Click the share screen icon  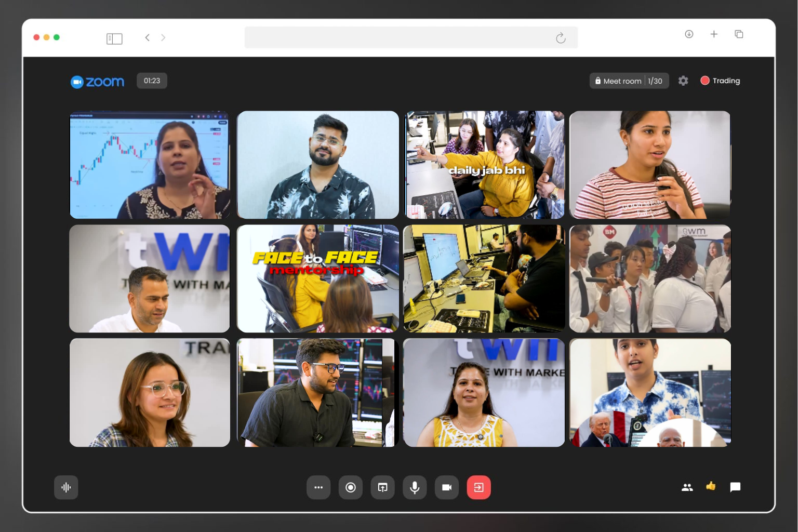[x=382, y=487]
